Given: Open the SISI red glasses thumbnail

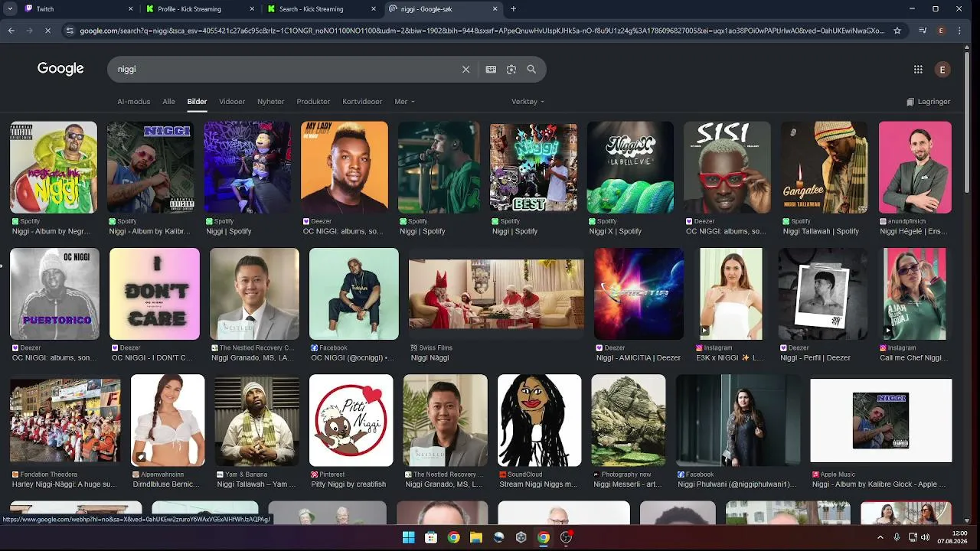Looking at the screenshot, I should point(727,167).
